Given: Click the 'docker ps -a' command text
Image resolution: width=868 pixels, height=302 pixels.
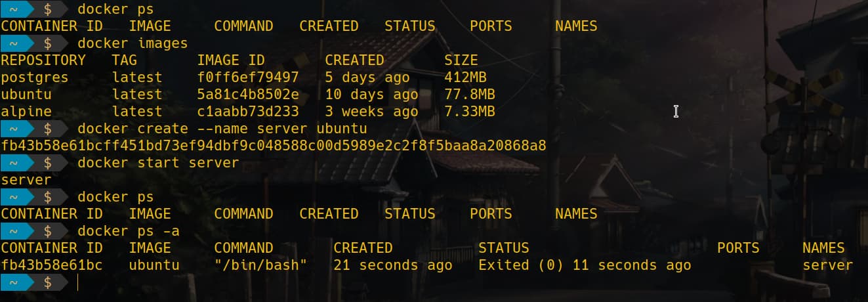Looking at the screenshot, I should click(x=128, y=231).
